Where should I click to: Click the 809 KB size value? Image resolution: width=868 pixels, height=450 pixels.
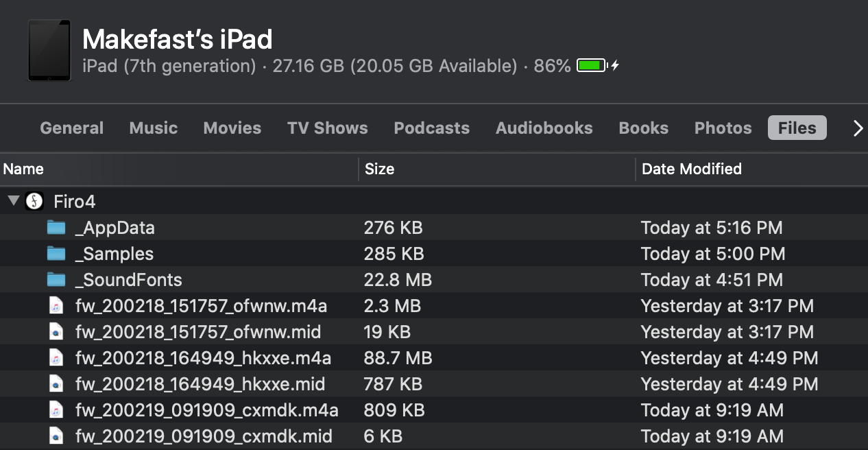pos(394,410)
